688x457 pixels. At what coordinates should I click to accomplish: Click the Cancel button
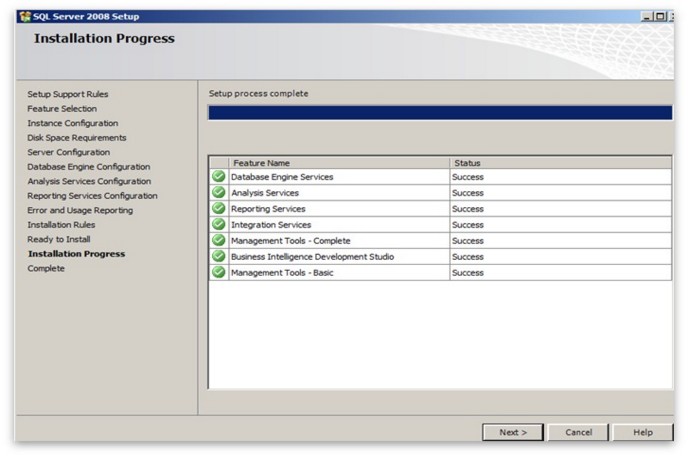[578, 432]
